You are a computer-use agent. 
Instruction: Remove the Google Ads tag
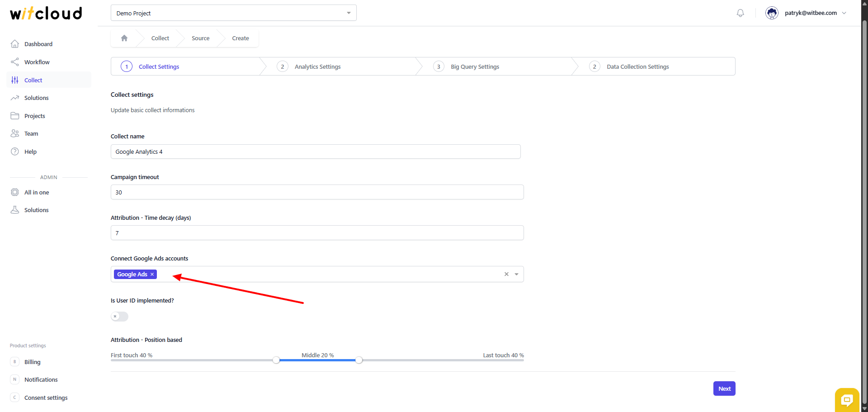[152, 275]
